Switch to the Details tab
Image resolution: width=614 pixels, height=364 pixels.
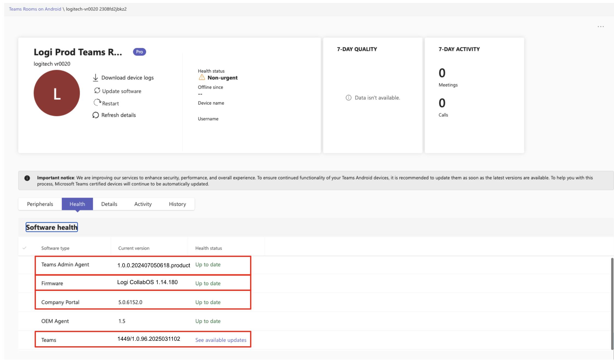click(x=109, y=204)
